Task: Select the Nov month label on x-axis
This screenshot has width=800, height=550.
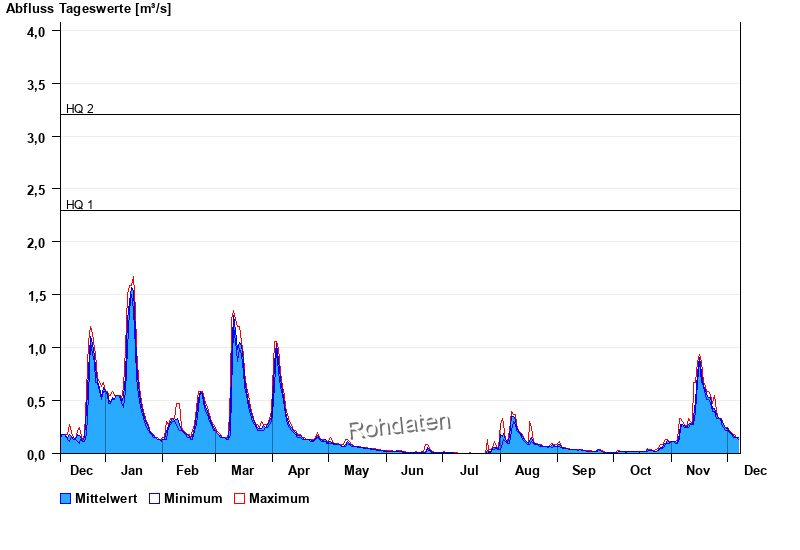Action: click(x=696, y=470)
